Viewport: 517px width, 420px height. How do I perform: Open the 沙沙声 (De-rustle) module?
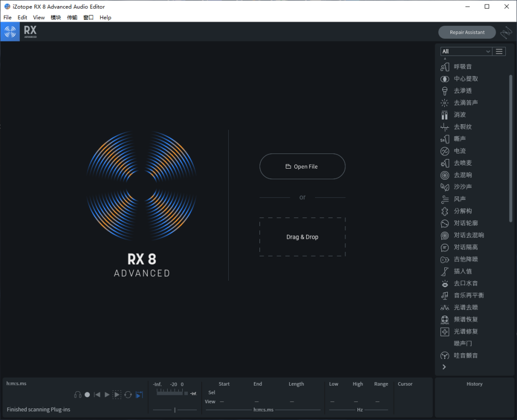click(x=456, y=187)
